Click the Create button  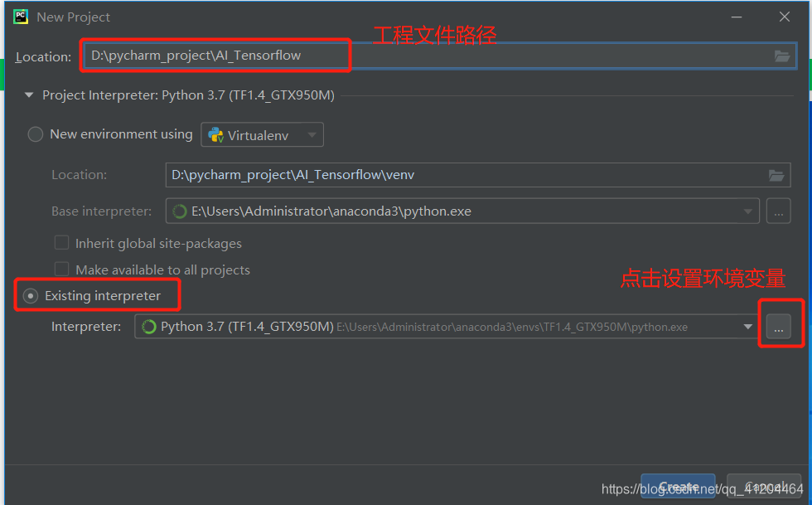pyautogui.click(x=678, y=486)
